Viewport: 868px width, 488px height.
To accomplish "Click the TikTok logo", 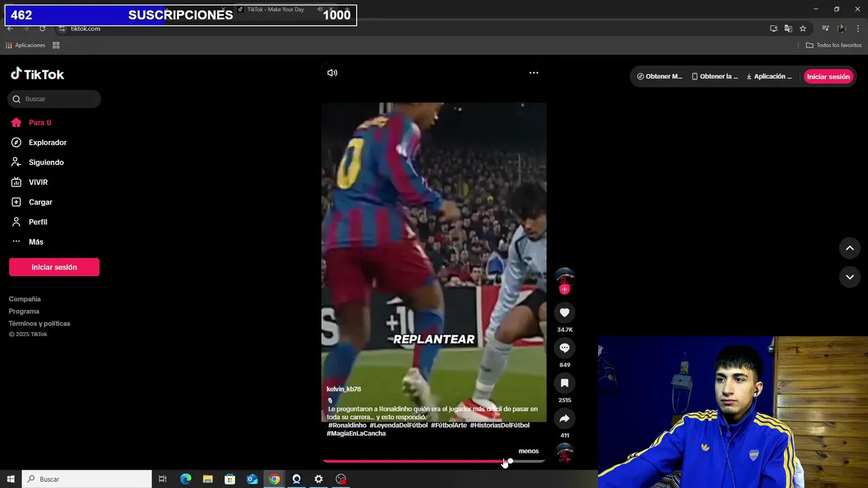I will click(x=37, y=74).
